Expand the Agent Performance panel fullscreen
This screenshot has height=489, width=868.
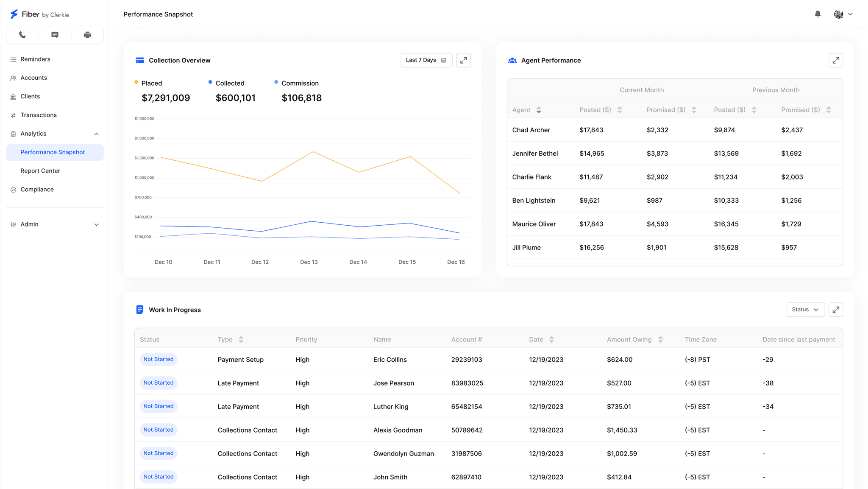coord(835,60)
